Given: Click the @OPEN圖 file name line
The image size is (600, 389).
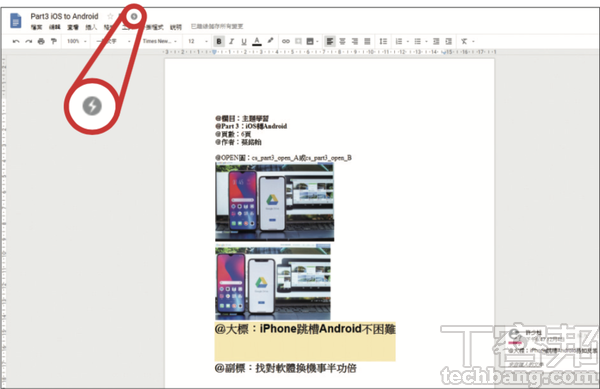Looking at the screenshot, I should tap(283, 158).
